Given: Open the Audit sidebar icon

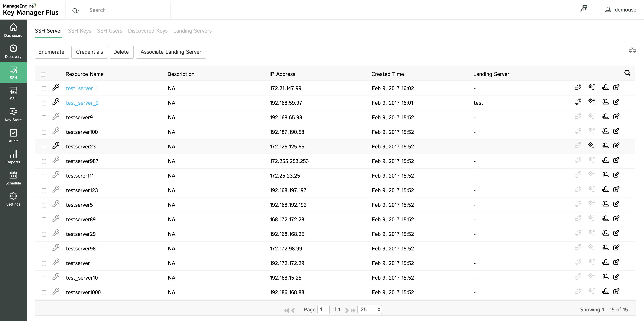Looking at the screenshot, I should (13, 136).
